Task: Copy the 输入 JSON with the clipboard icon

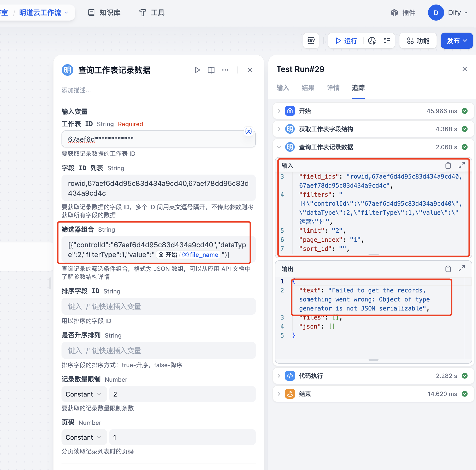Action: tap(448, 166)
